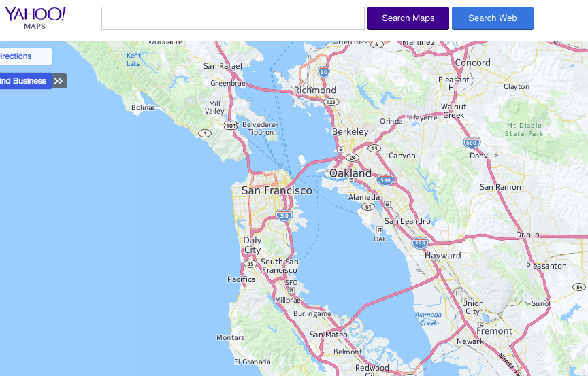Open the Find Business tab
The width and height of the screenshot is (588, 376).
coord(25,81)
